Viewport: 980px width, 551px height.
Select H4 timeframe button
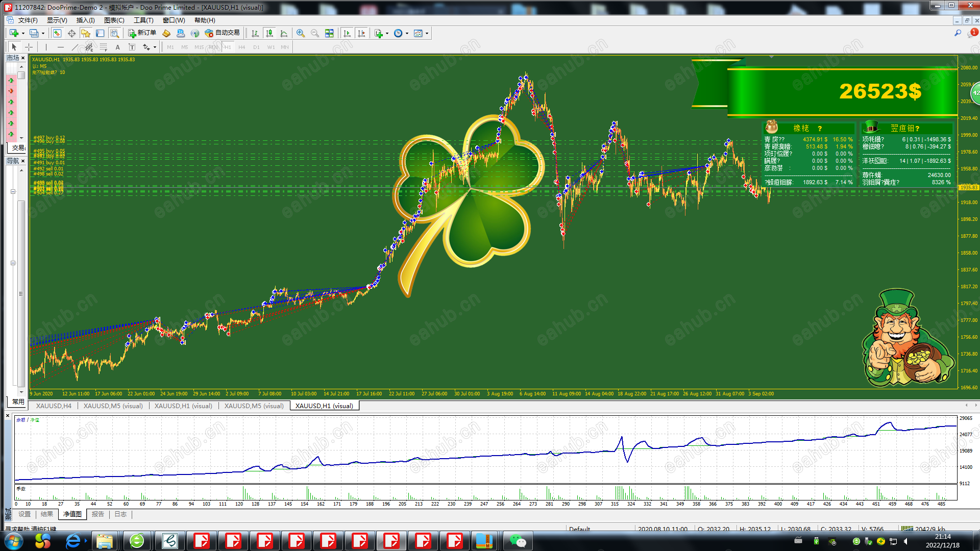pyautogui.click(x=241, y=47)
